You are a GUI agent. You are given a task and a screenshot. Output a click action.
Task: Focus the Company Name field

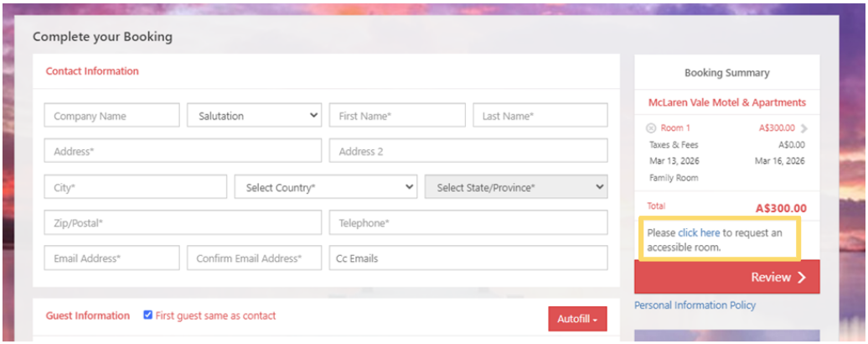111,115
